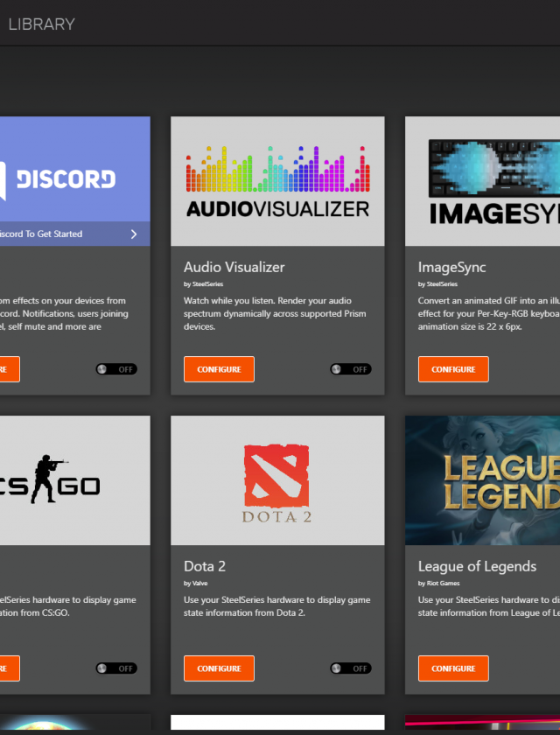
Task: Turn on the Dota 2 toggle
Action: 350,668
